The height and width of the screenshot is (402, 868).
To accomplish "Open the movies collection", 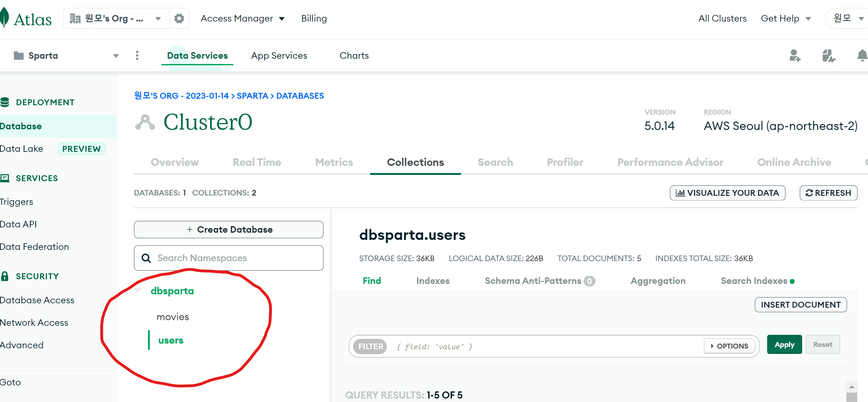I will tap(173, 317).
